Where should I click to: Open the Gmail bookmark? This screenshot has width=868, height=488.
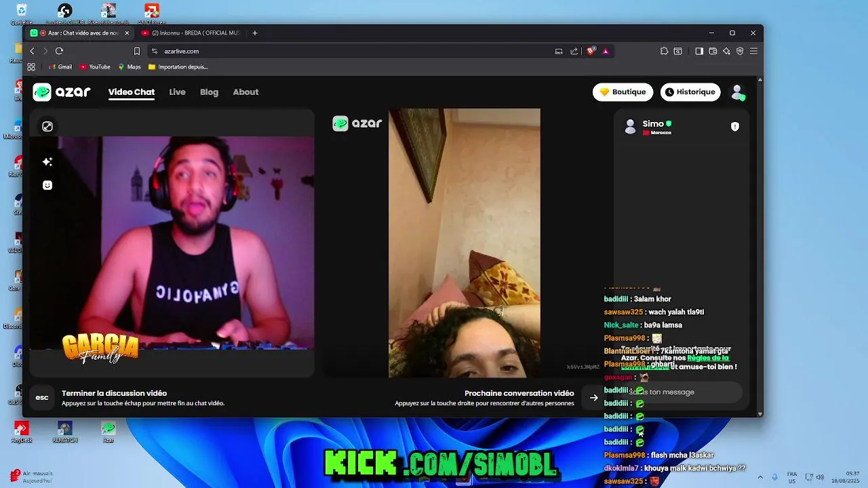60,67
